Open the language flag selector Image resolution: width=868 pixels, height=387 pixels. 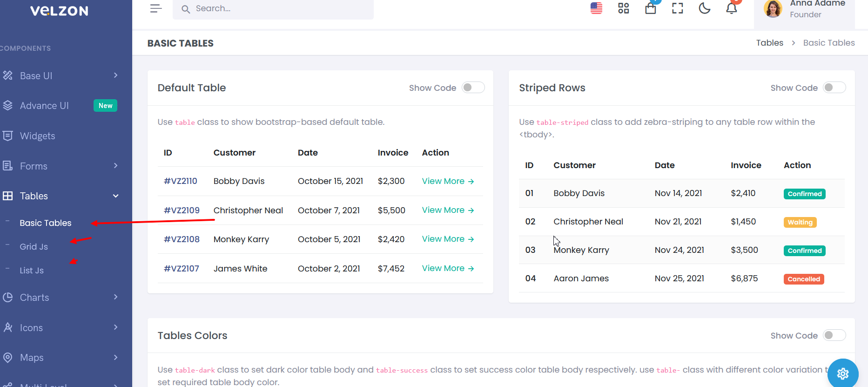pos(596,8)
